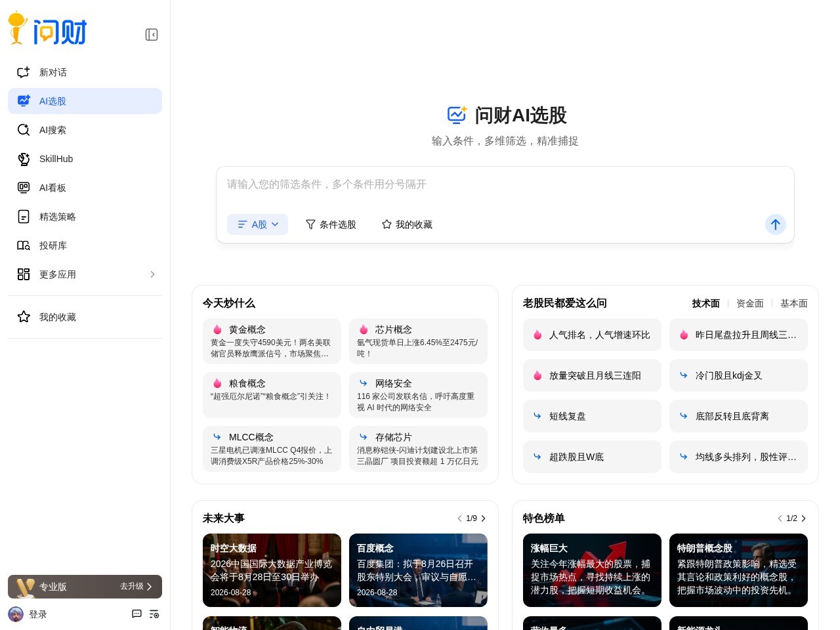The image size is (840, 630).
Task: Click 条件选股 filter button
Action: (331, 224)
